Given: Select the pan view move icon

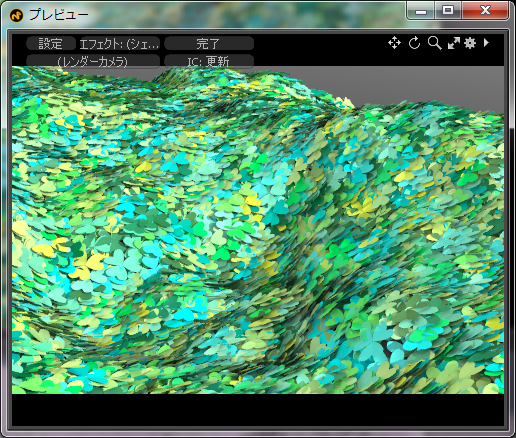Looking at the screenshot, I should (394, 43).
